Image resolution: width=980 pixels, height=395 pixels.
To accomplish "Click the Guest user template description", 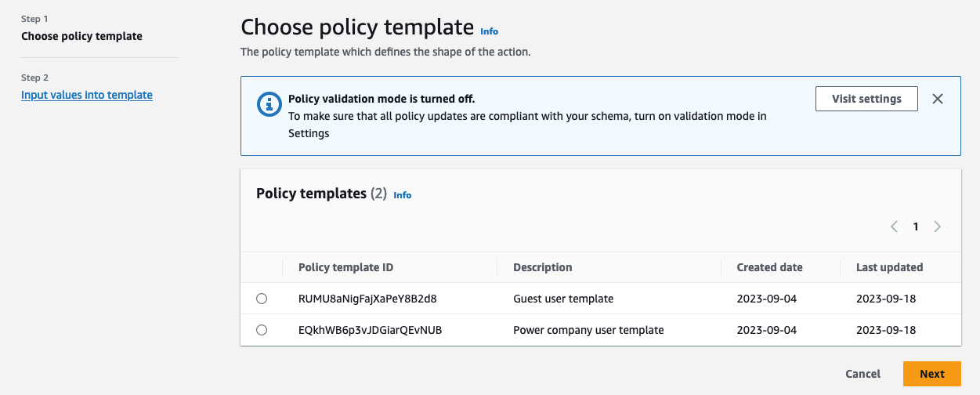I will 563,299.
